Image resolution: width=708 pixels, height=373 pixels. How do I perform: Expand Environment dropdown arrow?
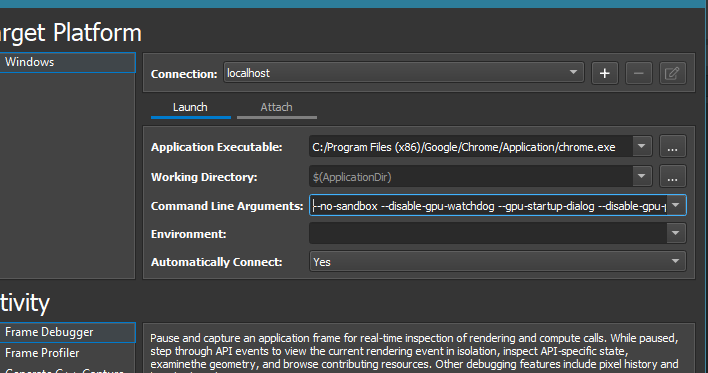click(x=676, y=233)
